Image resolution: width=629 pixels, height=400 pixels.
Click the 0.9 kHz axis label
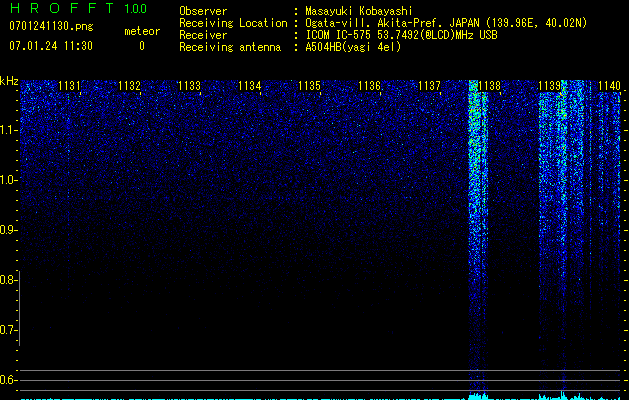(x=7, y=230)
